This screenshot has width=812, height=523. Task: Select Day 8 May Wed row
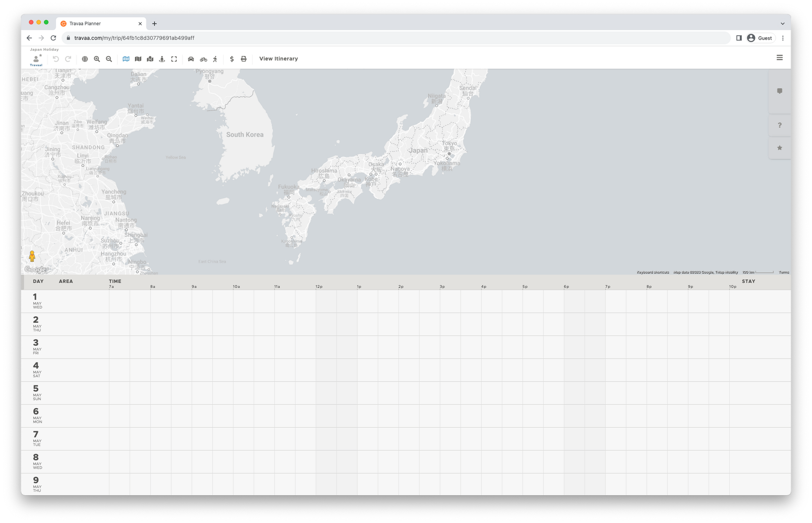pos(406,462)
